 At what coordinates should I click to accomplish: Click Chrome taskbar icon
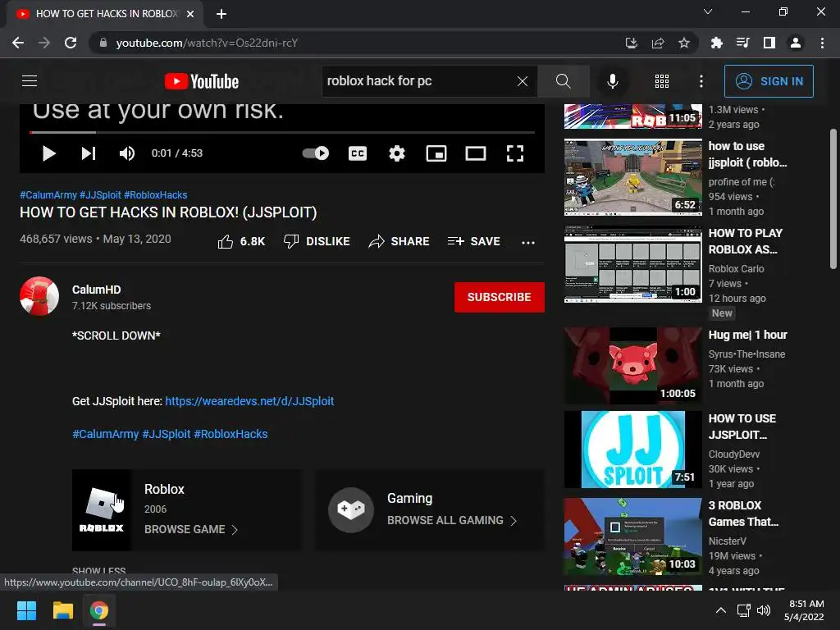(x=99, y=610)
